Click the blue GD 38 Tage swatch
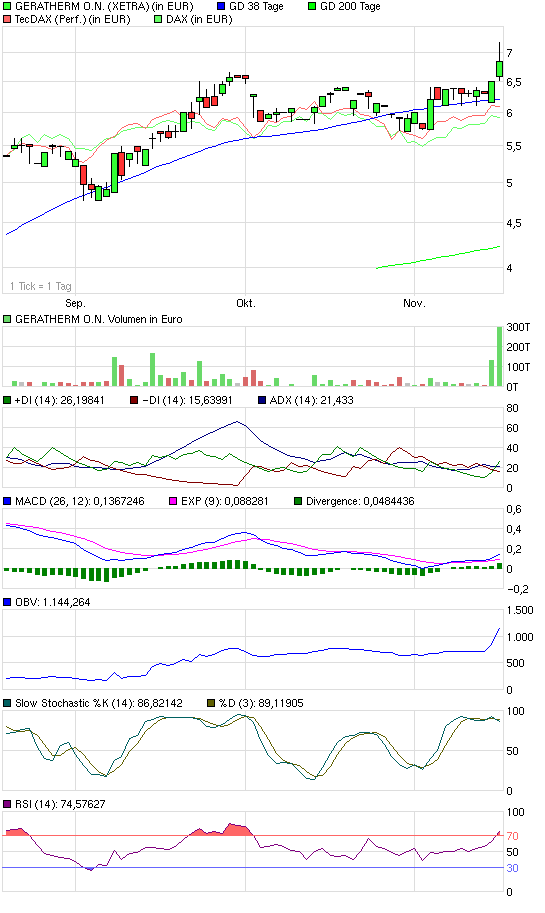545x913 pixels. coord(221,6)
